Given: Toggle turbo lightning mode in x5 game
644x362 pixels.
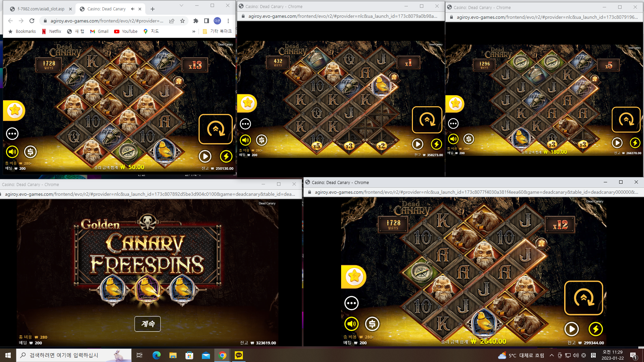Looking at the screenshot, I should pyautogui.click(x=635, y=143).
